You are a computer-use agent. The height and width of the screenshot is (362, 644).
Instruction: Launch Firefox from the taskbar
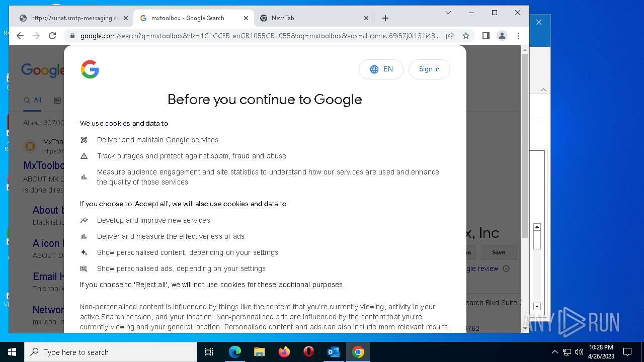284,352
